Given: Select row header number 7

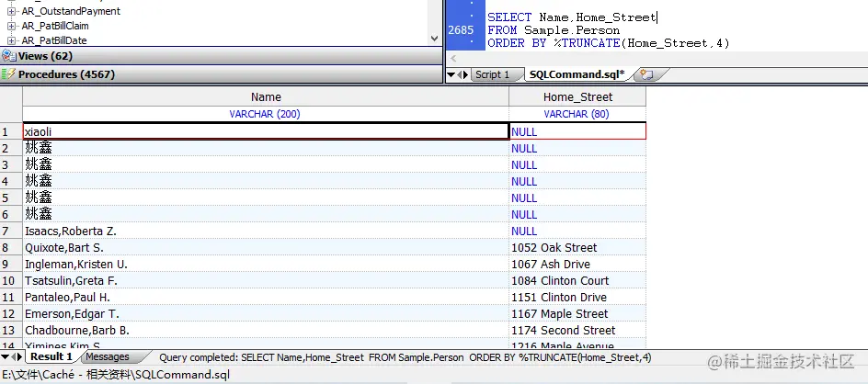Looking at the screenshot, I should tap(11, 231).
